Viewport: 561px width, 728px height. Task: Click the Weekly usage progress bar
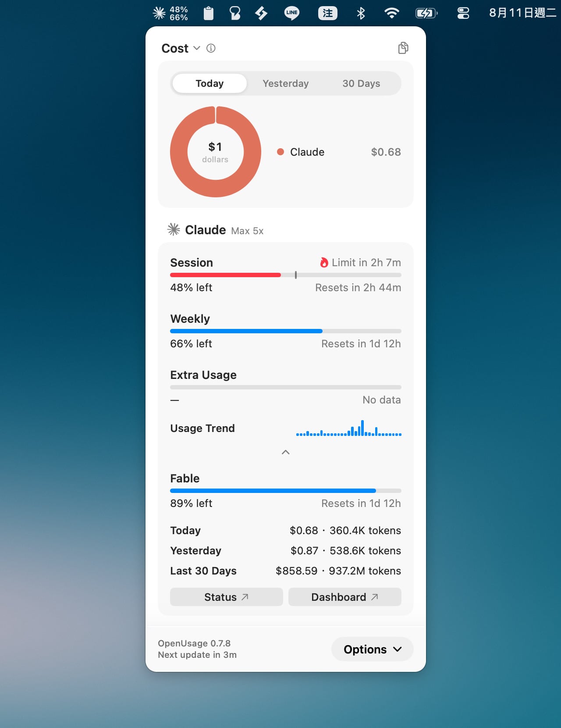click(x=286, y=331)
